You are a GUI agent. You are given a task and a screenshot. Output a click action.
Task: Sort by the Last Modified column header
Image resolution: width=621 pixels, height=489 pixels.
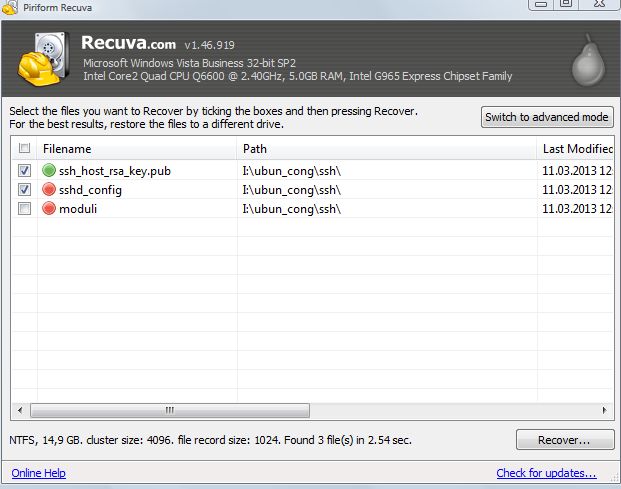pos(575,149)
